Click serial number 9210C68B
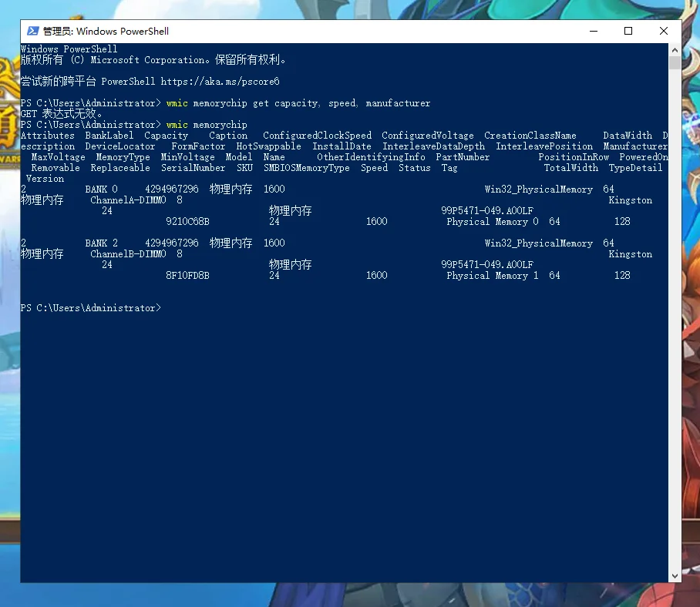This screenshot has height=607, width=700. 187,221
